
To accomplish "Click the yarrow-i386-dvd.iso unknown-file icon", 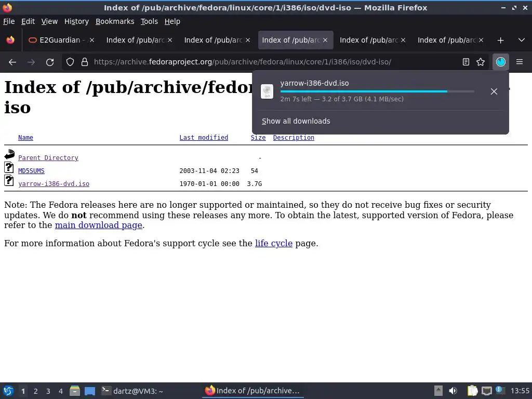I will tap(9, 180).
